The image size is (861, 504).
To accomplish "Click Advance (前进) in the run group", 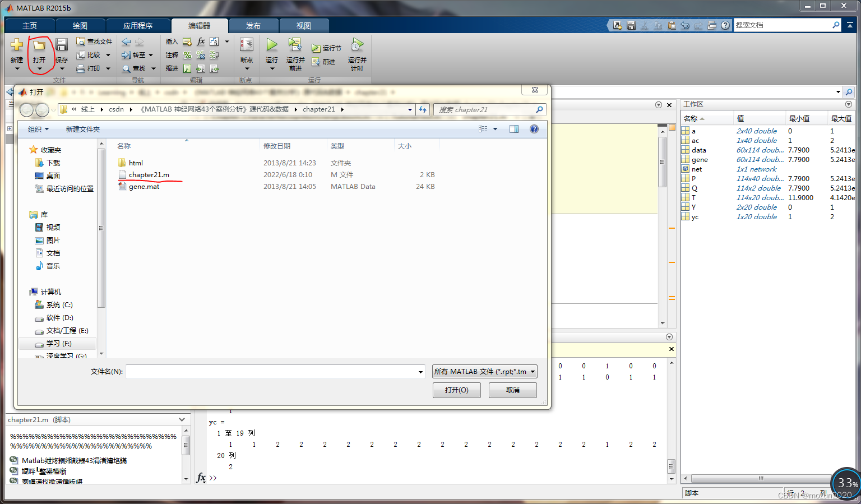I will tap(323, 62).
